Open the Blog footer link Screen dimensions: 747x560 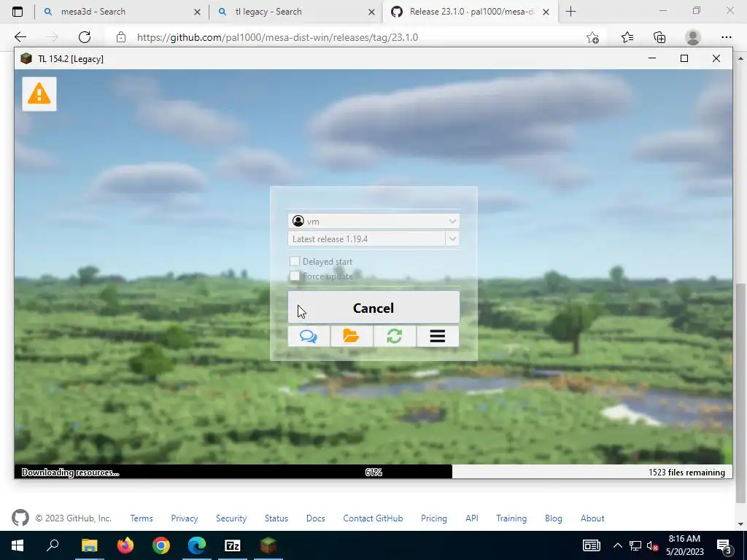pyautogui.click(x=553, y=518)
